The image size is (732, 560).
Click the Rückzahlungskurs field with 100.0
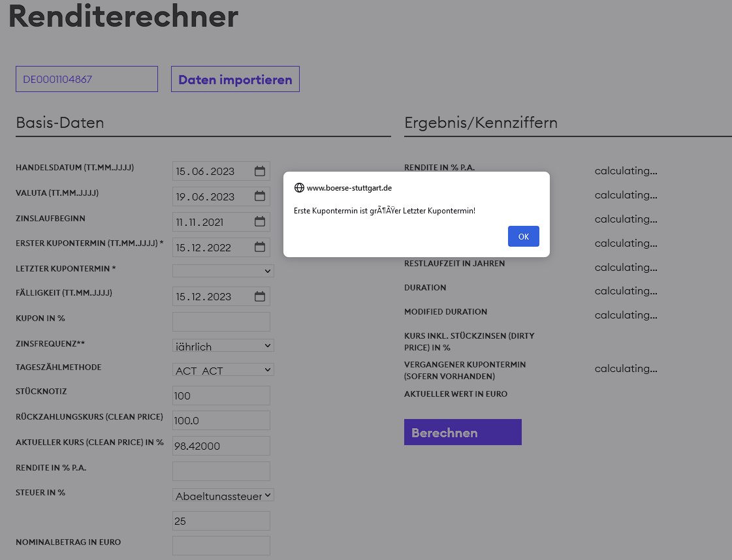click(221, 420)
